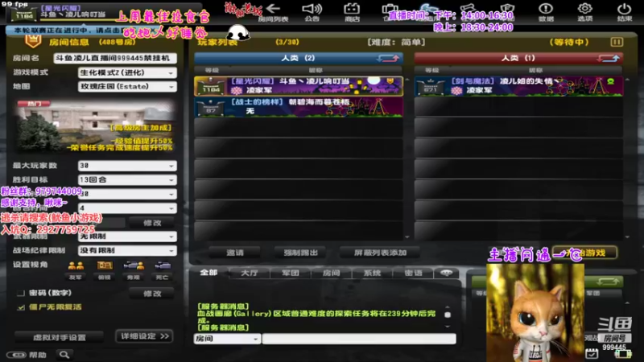Select top-down (俯视) view icon
Screen dimensions: 644x362
click(105, 266)
